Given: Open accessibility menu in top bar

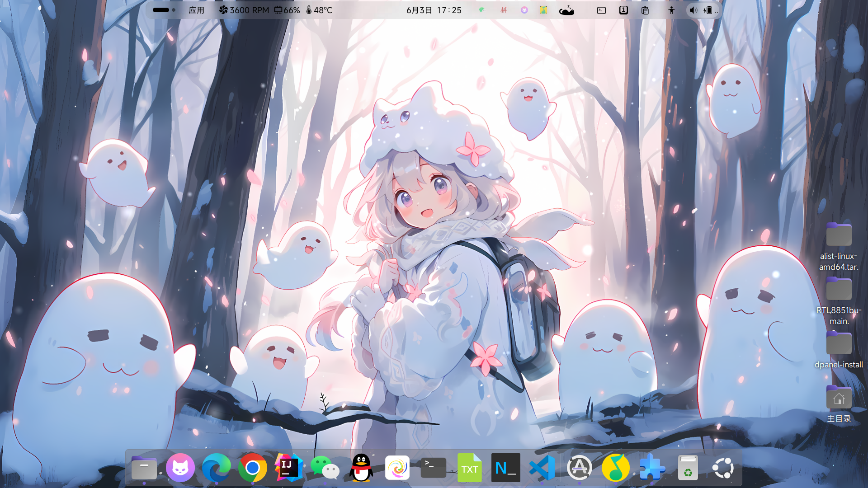Looking at the screenshot, I should click(x=671, y=10).
